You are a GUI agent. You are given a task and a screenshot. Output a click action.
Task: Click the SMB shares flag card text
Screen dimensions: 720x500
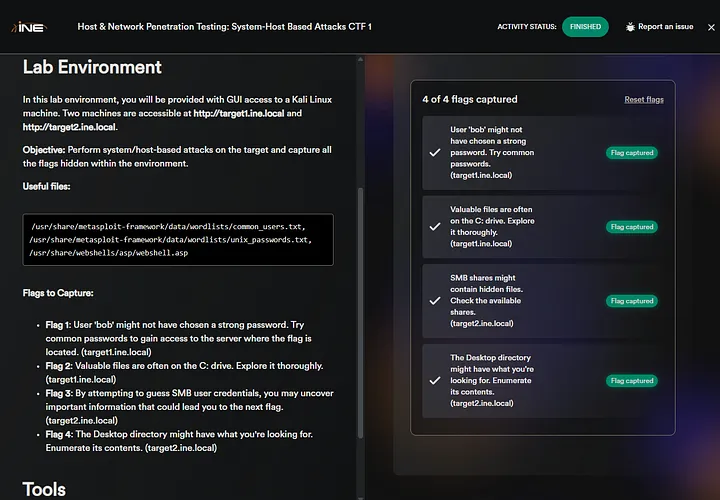[x=486, y=301]
